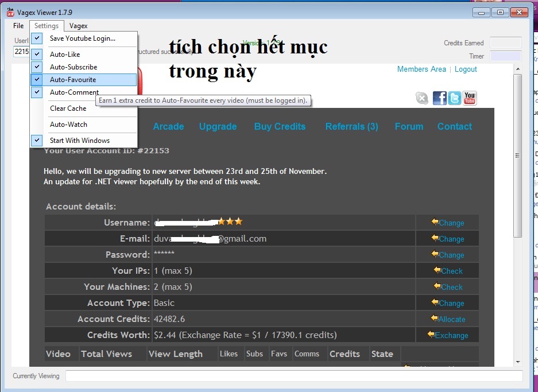The image size is (538, 392).
Task: Click the arrow icon beside Username Change
Action: [x=435, y=222]
